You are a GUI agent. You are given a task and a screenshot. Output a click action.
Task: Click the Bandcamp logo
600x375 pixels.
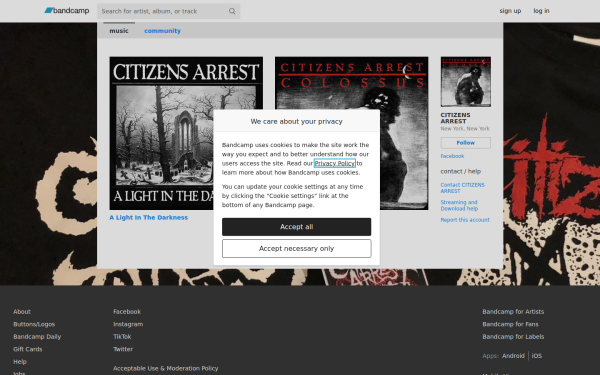point(67,11)
